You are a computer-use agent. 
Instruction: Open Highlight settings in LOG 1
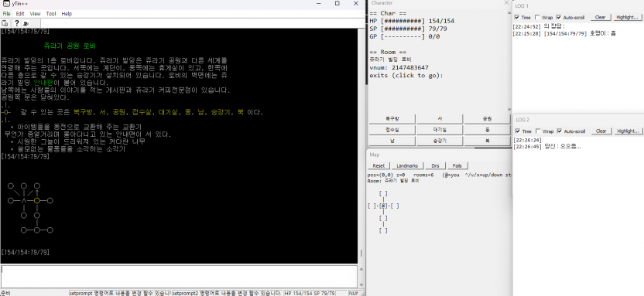pyautogui.click(x=627, y=17)
